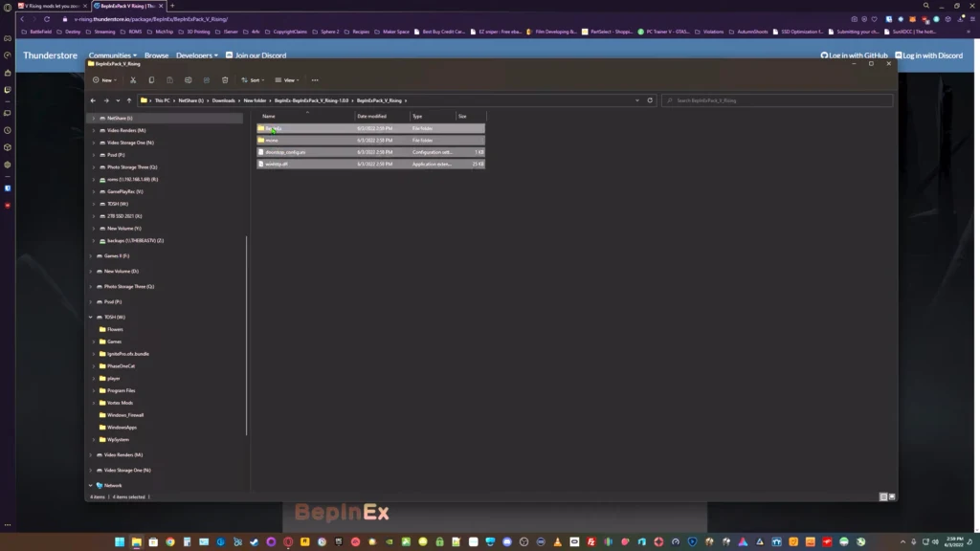Click New folder in the breadcrumb path
Viewport: 980px width, 551px height.
pos(255,100)
